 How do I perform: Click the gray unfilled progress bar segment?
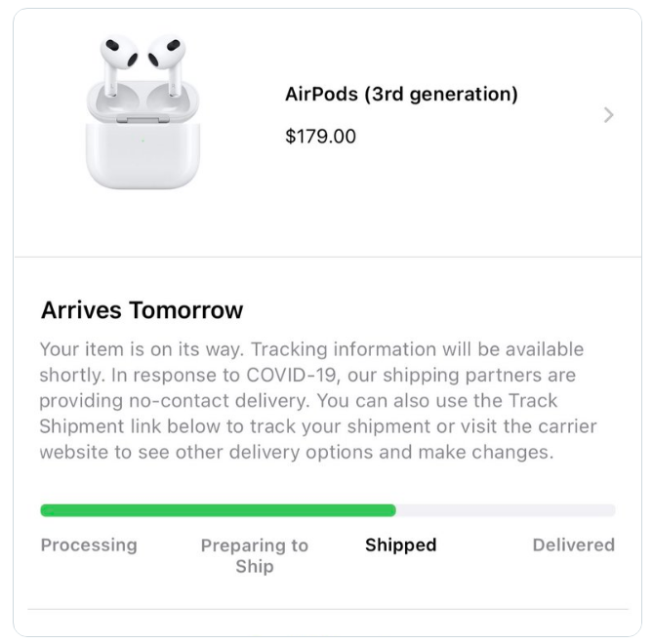pos(506,510)
